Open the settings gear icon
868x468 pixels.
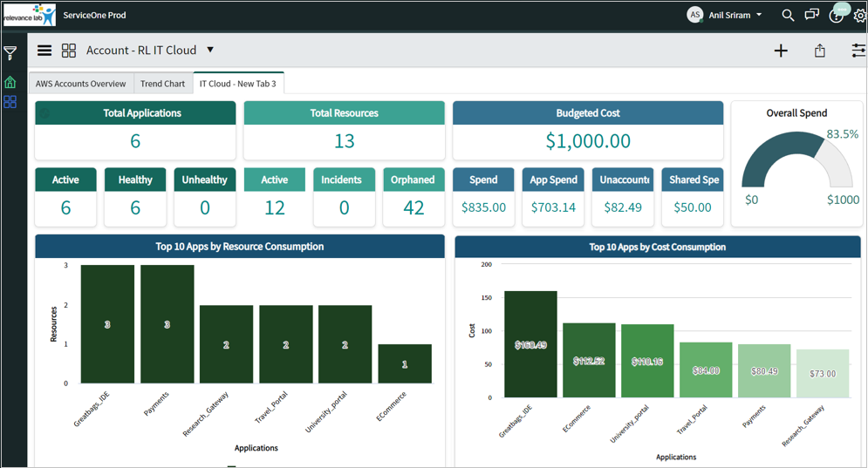[x=859, y=16]
